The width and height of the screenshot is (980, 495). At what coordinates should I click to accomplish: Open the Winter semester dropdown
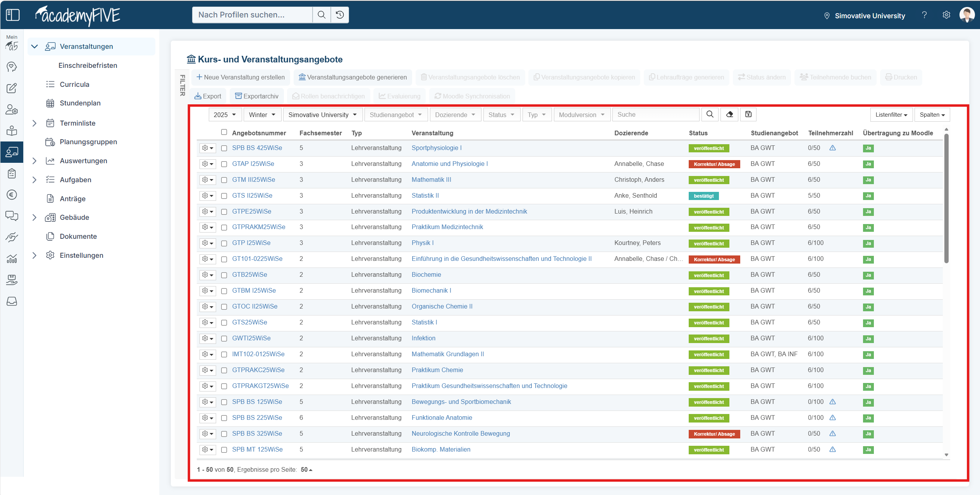pos(262,115)
